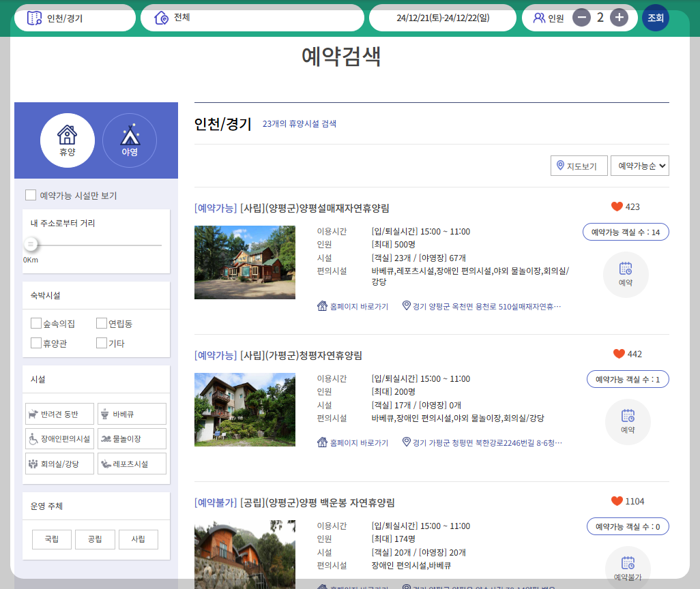The width and height of the screenshot is (700, 589).
Task: Toggle the 회의실/강당 facility filter
Action: coord(60,464)
